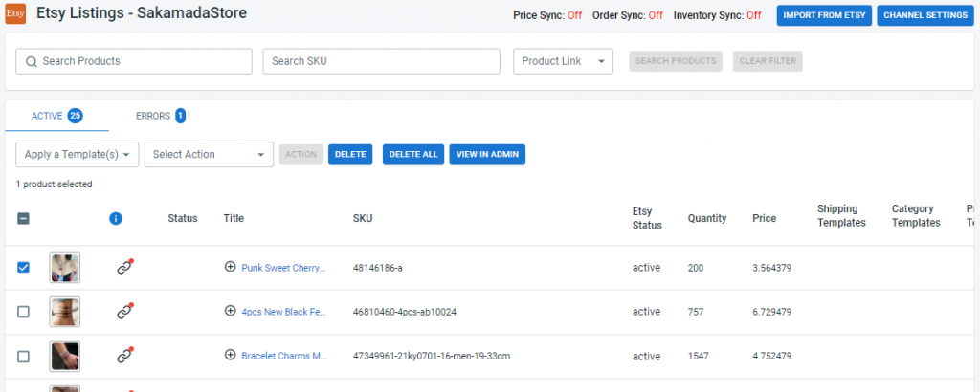Viewport: 980px width, 392px height.
Task: Expand 4pcs New Black Fe row plus icon
Action: click(x=230, y=311)
